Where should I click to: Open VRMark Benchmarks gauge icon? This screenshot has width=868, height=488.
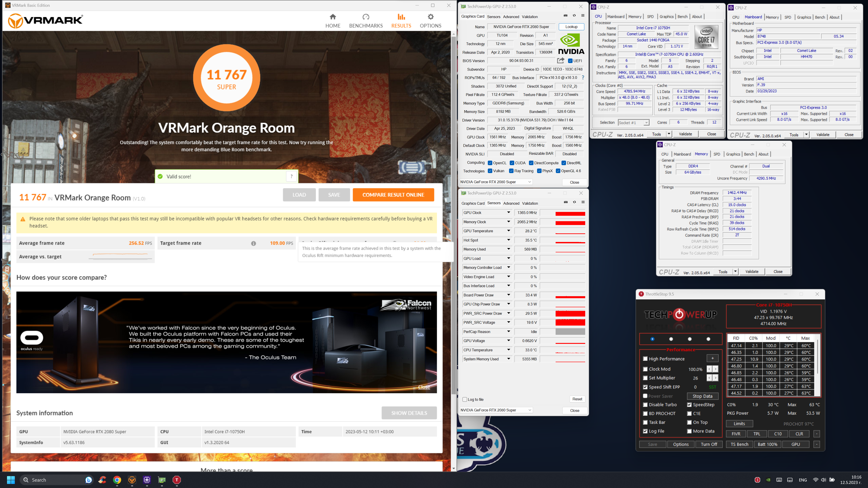tap(366, 17)
